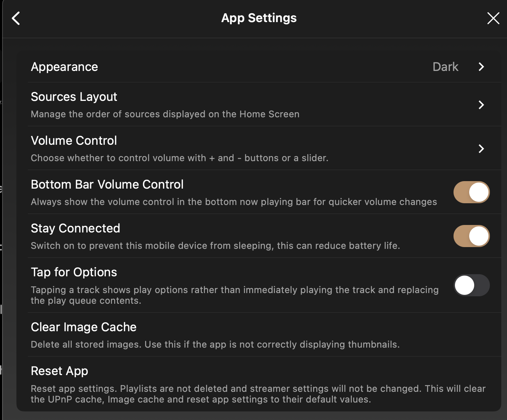Viewport: 507px width, 420px height.
Task: Click the Stay Connected label text
Action: point(76,229)
